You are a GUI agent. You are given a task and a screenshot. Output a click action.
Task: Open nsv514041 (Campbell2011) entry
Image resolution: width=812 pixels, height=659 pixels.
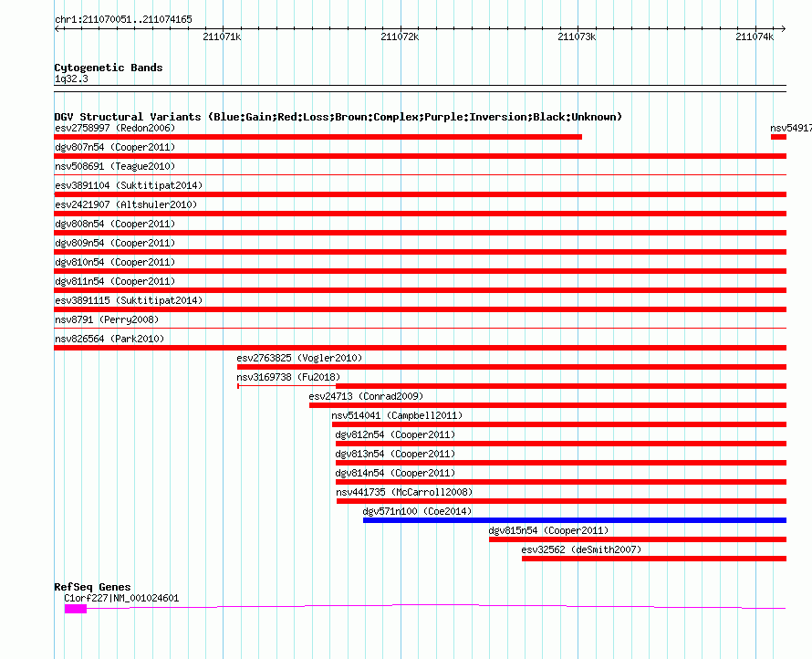(x=397, y=415)
